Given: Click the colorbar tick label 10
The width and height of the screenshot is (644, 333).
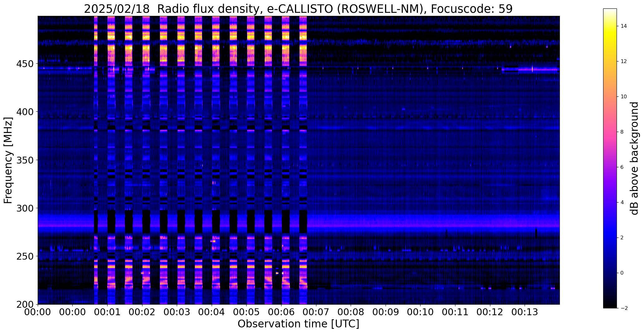Looking at the screenshot, I should pos(624,97).
